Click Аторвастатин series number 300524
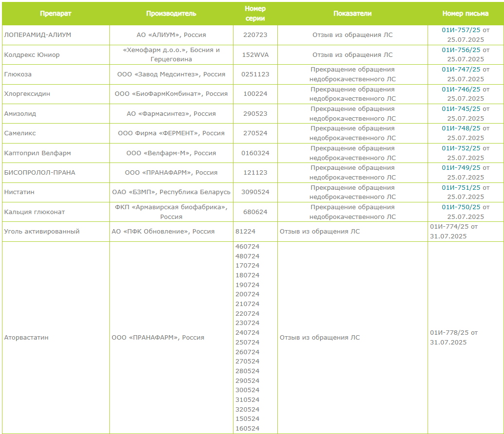Screen dimensions: 504x434 [247, 390]
